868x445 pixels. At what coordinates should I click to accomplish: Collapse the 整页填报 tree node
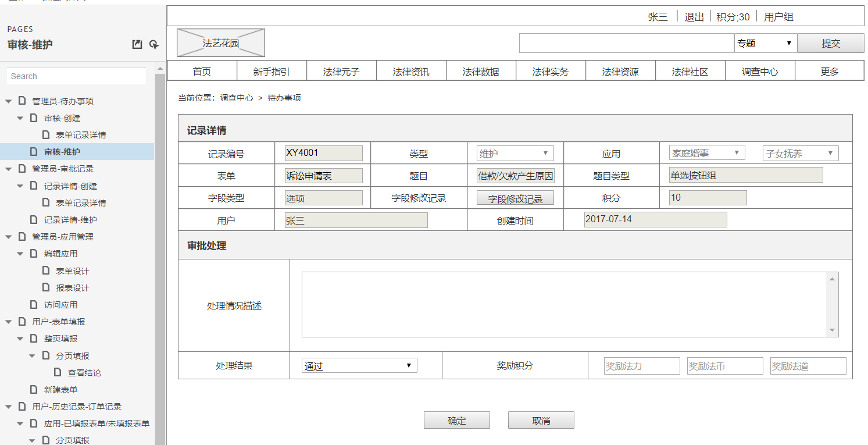point(20,339)
